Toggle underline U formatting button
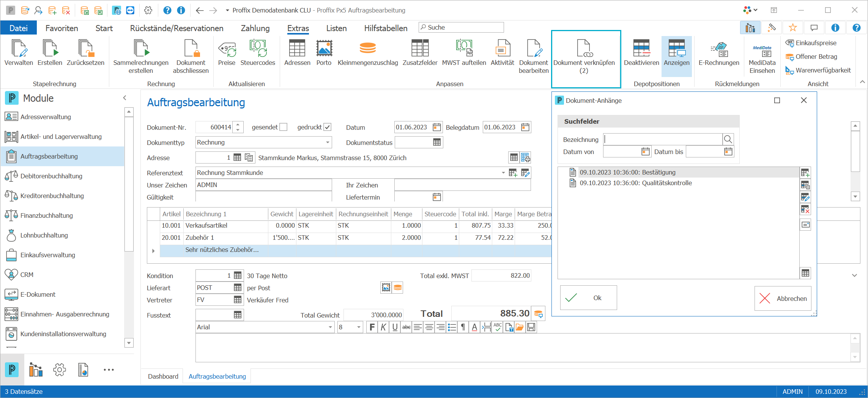868x398 pixels. point(395,327)
